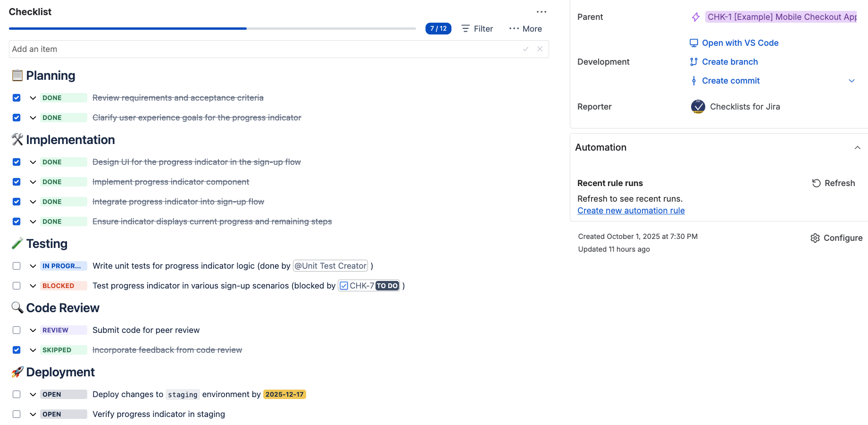This screenshot has width=868, height=425.
Task: Check the 'Deploy changes to staging' item
Action: [17, 394]
